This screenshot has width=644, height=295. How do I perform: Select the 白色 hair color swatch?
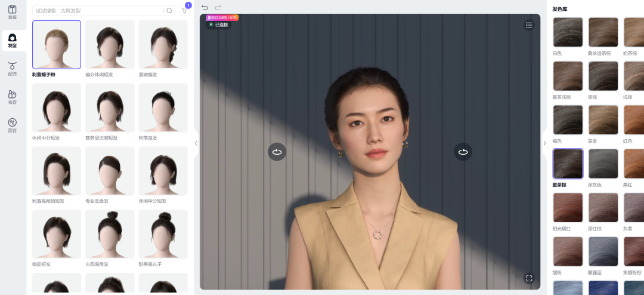pos(568,32)
